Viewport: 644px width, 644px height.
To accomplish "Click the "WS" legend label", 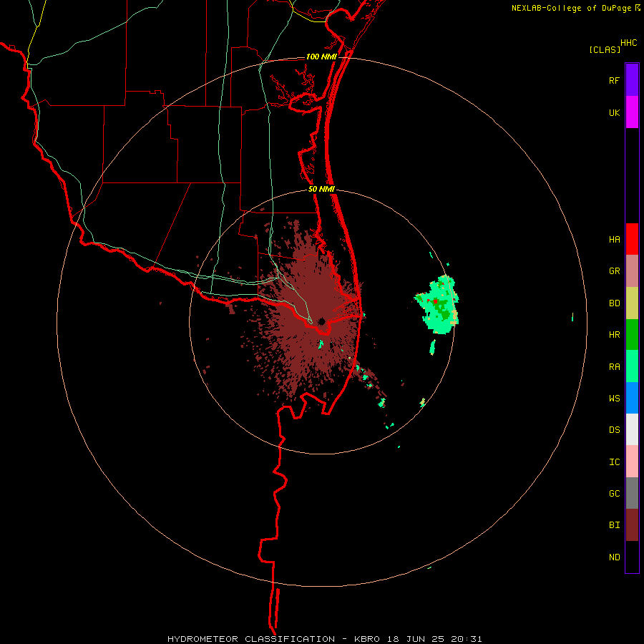I will 614,399.
